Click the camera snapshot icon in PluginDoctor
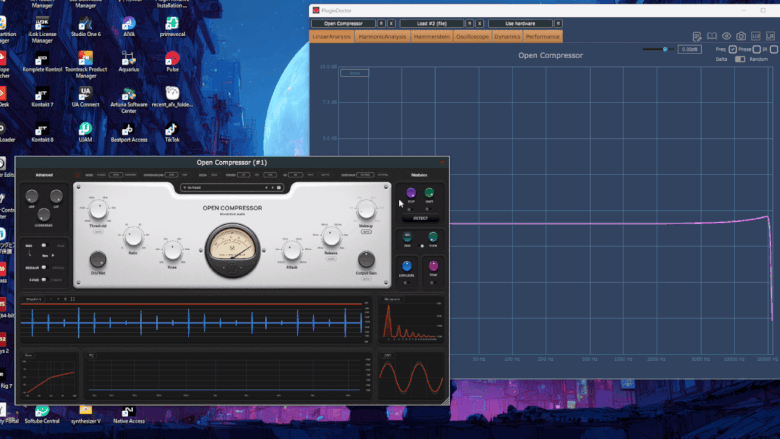Image resolution: width=780 pixels, height=439 pixels. (x=740, y=37)
